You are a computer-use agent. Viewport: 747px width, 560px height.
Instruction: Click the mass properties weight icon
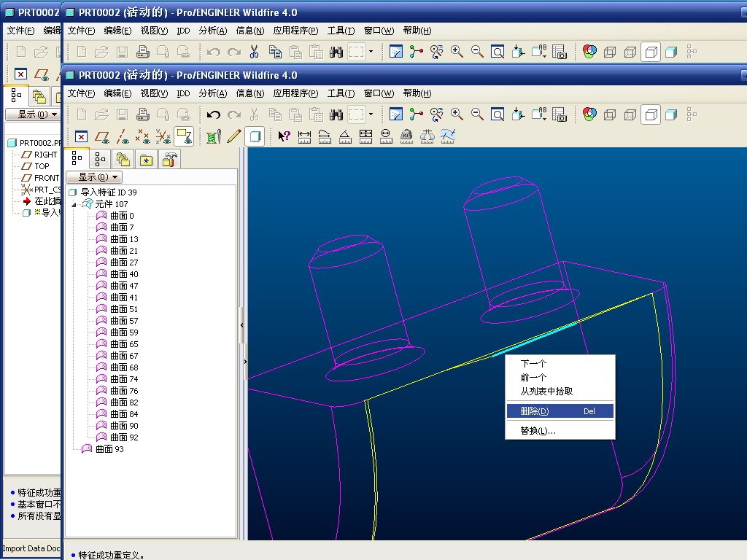[x=407, y=136]
